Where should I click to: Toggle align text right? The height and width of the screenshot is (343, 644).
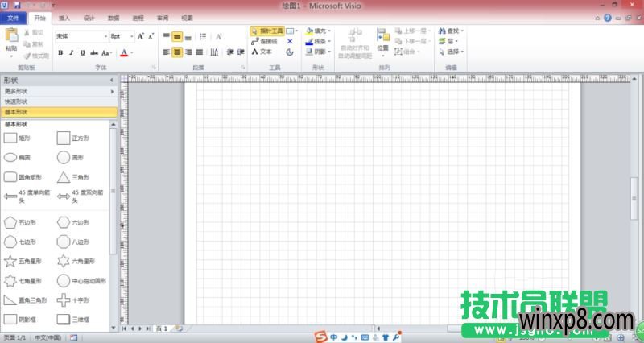click(x=188, y=52)
